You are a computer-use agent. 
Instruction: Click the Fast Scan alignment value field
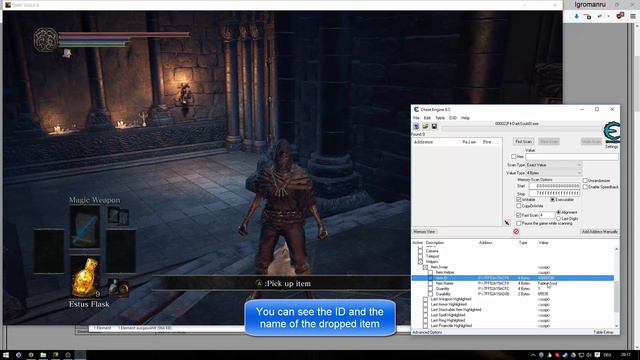(x=547, y=215)
